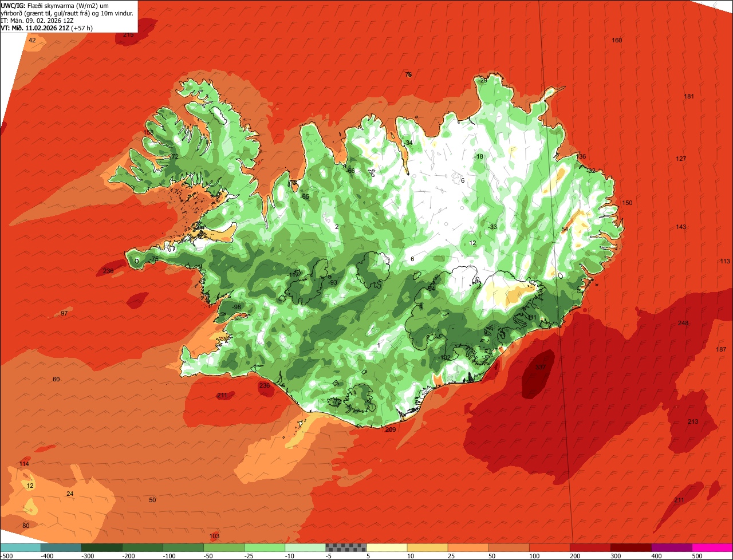This screenshot has width=733, height=560.
Task: Click the 103 value on the map
Action: pos(214,537)
